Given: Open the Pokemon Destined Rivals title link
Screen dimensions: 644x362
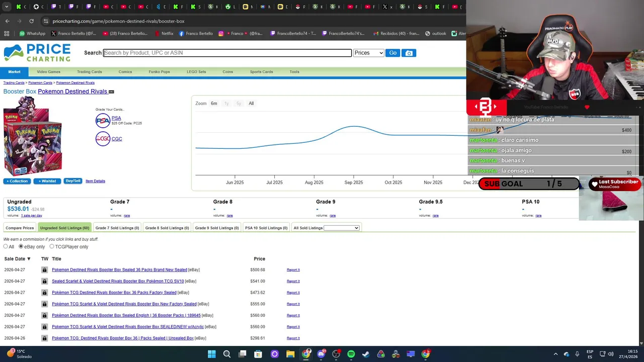Looking at the screenshot, I should click(x=72, y=92).
